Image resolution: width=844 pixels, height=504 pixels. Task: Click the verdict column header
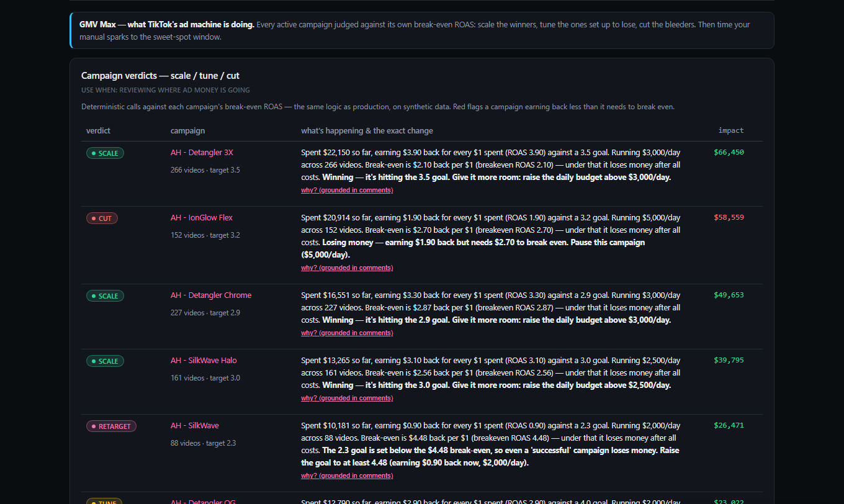click(98, 130)
